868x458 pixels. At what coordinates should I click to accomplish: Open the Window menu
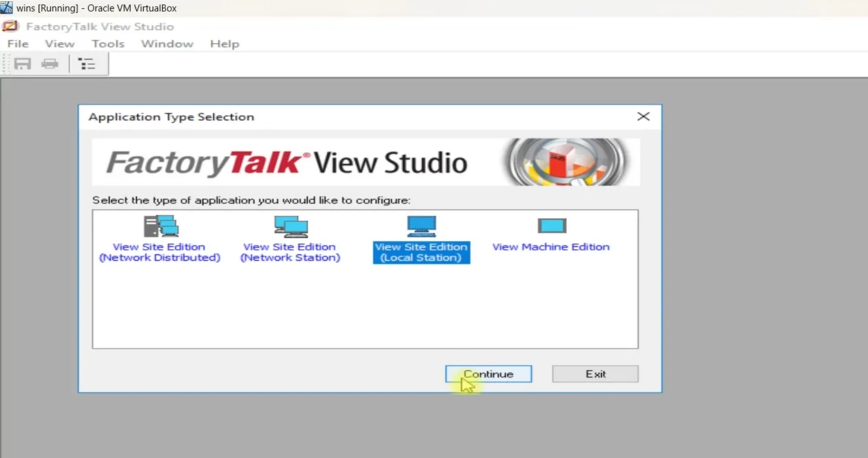[166, 44]
